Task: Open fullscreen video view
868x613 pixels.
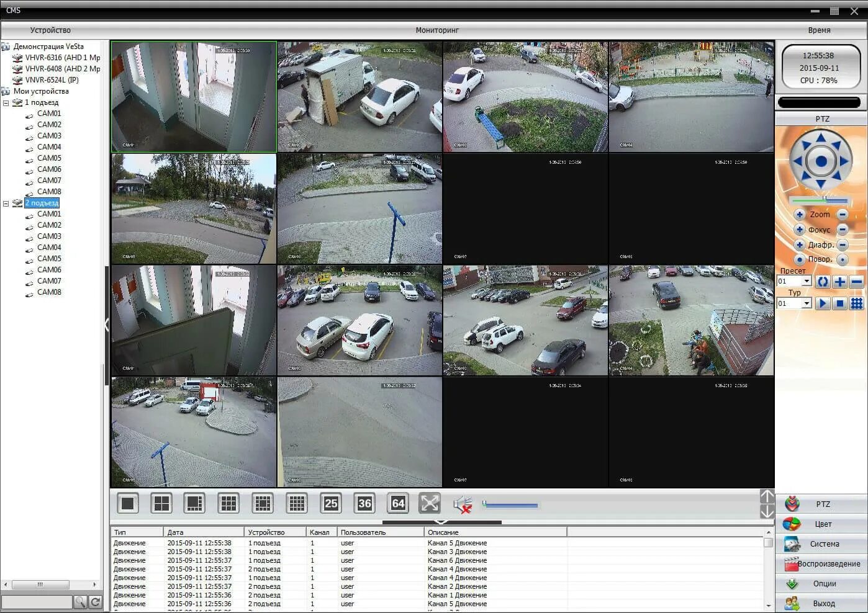Action: pyautogui.click(x=430, y=503)
